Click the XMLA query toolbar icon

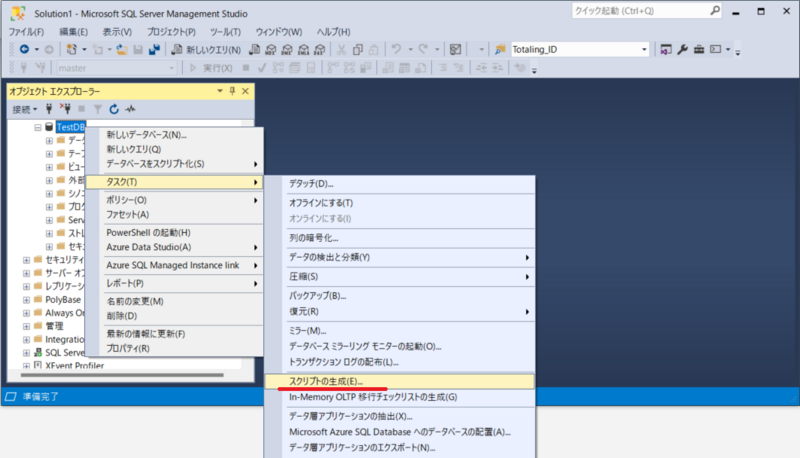tap(303, 49)
